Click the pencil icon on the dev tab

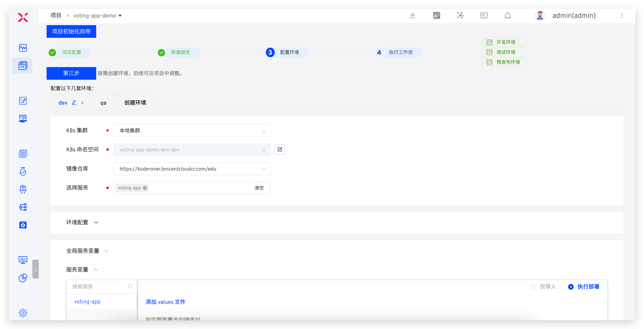[74, 103]
